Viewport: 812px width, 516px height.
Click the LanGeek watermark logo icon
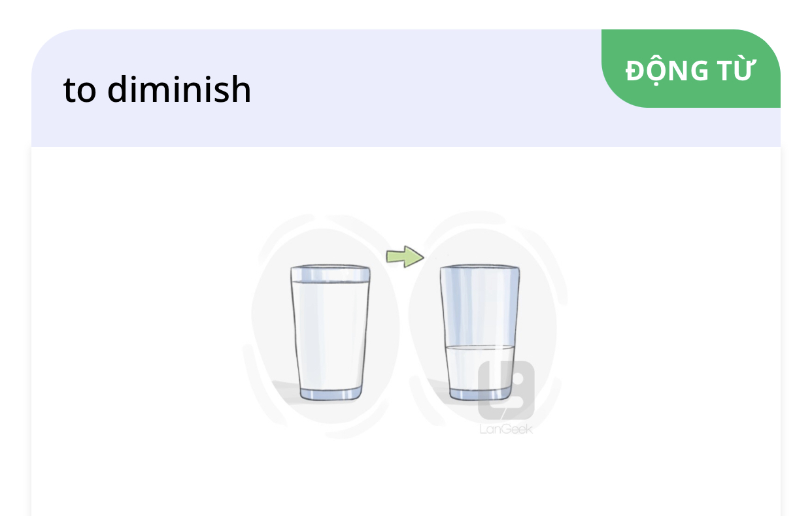[x=506, y=390]
